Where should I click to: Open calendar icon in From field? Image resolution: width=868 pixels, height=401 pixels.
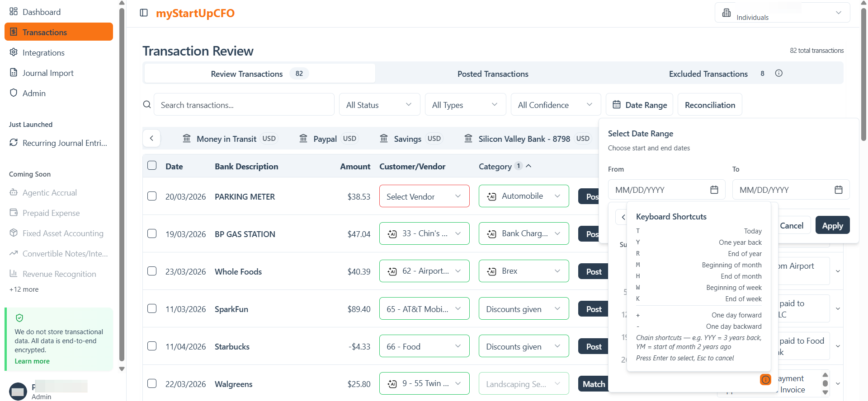(x=714, y=190)
